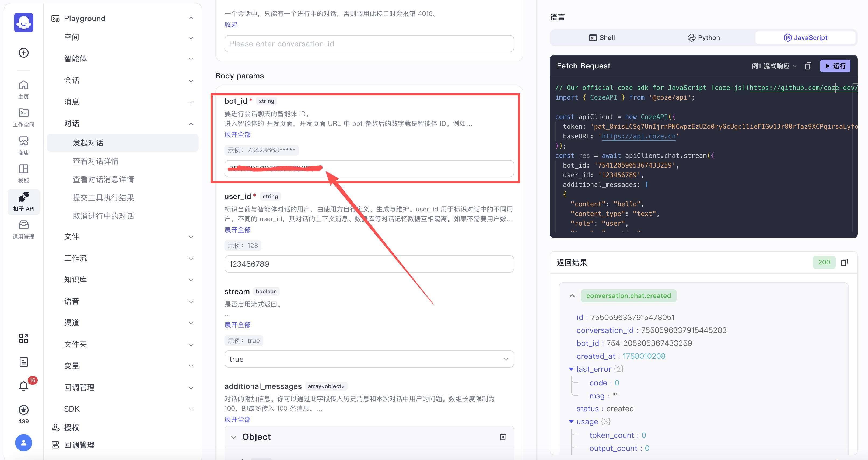
Task: Copy the Fetch Request code snippet
Action: coord(808,66)
